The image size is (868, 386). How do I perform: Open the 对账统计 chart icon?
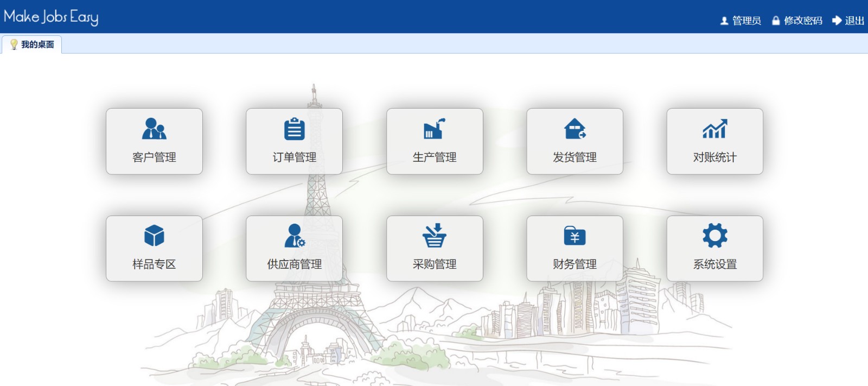[x=714, y=129]
